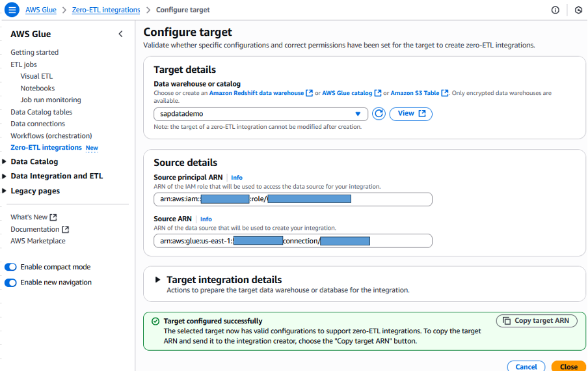This screenshot has height=371, width=588.
Task: Click the copy icon on Copy target ARN
Action: [506, 321]
